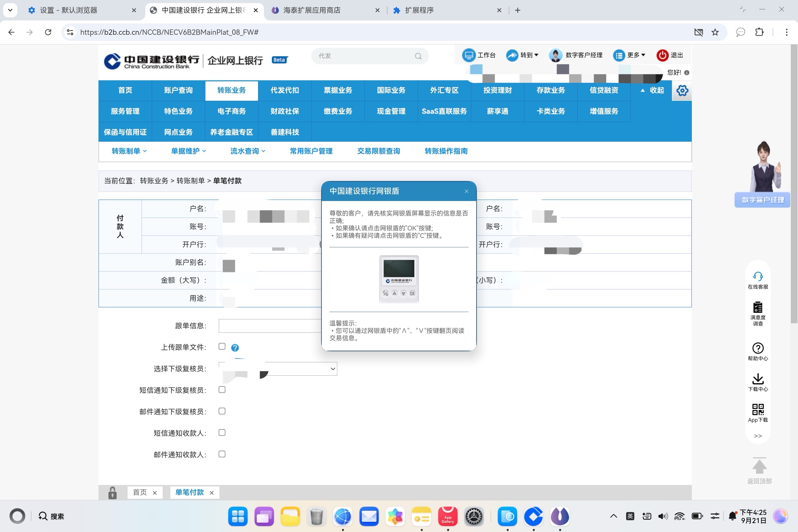The height and width of the screenshot is (532, 798).
Task: Expand the side panel >> arrows
Action: pos(758,436)
